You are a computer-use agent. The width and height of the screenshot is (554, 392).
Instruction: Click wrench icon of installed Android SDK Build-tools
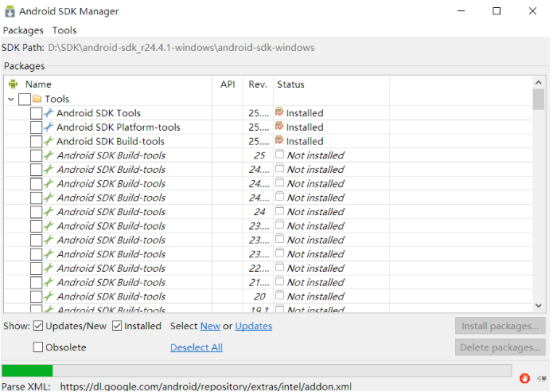click(x=48, y=141)
